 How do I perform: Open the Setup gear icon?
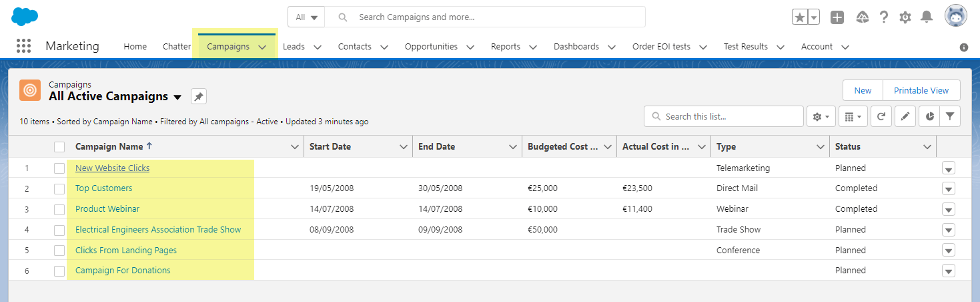pos(905,17)
